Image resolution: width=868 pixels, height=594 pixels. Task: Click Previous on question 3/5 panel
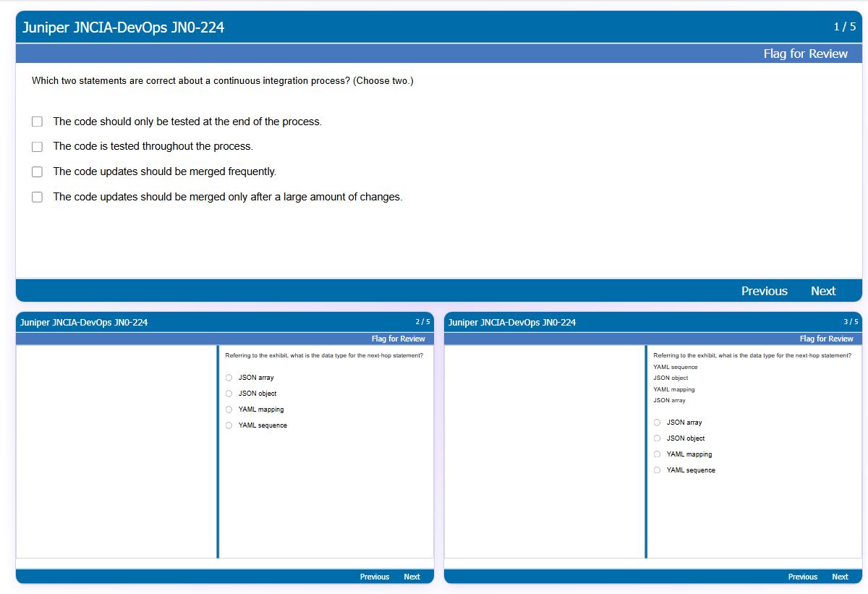pos(803,577)
